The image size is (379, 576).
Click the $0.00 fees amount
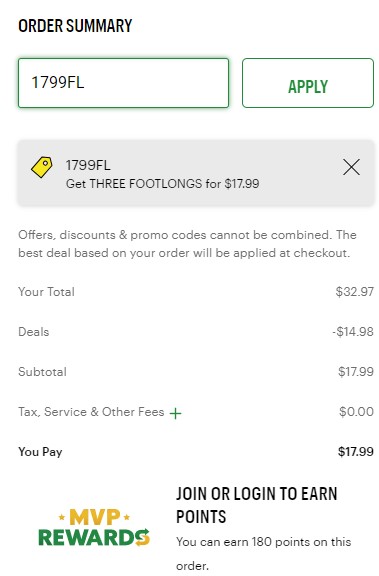(x=356, y=411)
